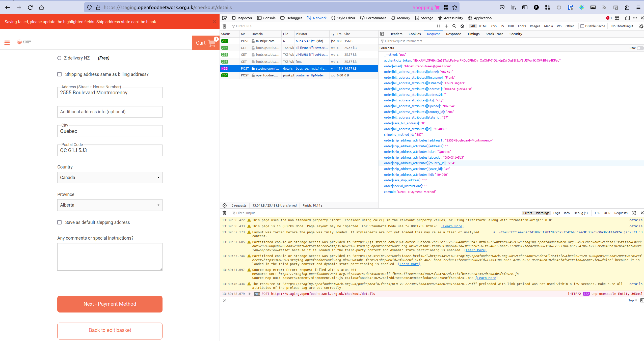Open the Province dropdown showing Alberta
The height and width of the screenshot is (341, 644).
110,205
